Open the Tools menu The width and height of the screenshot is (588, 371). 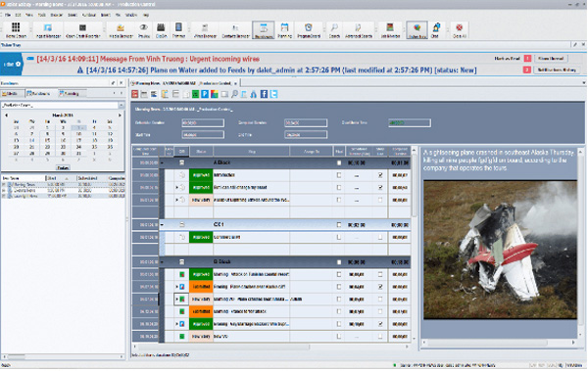click(x=41, y=15)
